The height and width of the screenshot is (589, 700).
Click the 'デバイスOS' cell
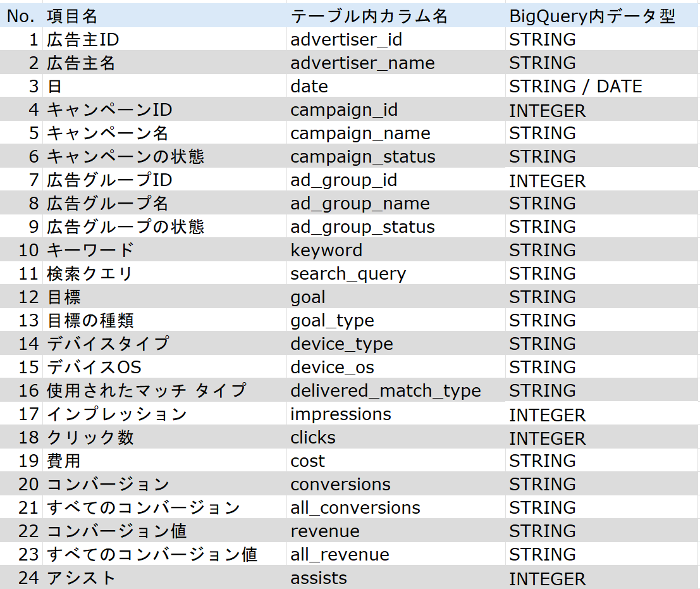click(x=164, y=367)
